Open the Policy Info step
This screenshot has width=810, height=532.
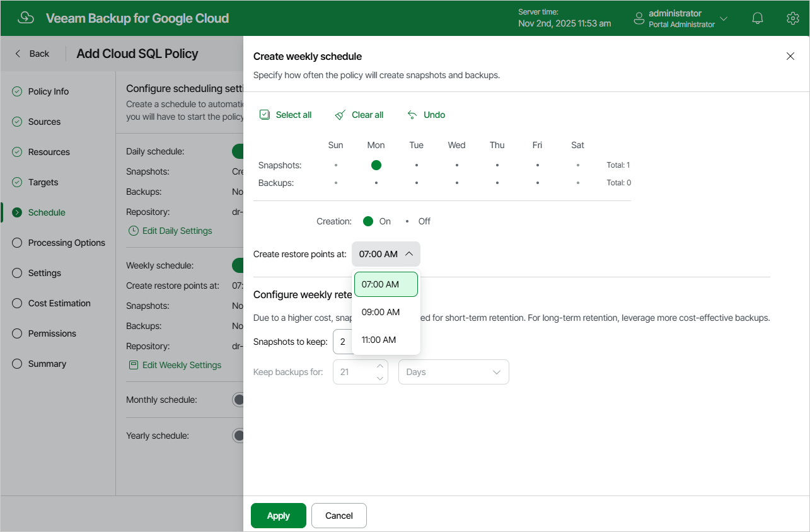[x=49, y=91]
